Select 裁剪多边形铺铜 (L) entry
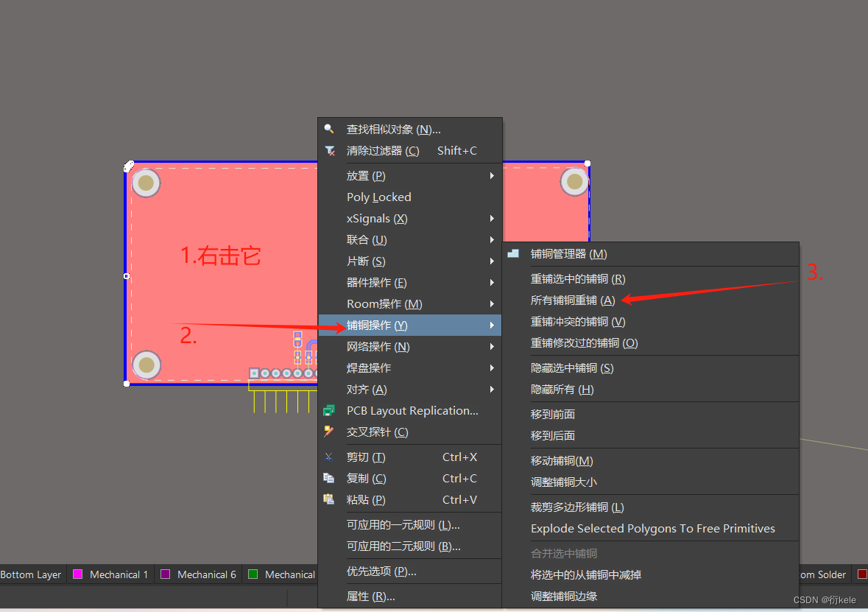 [651, 507]
